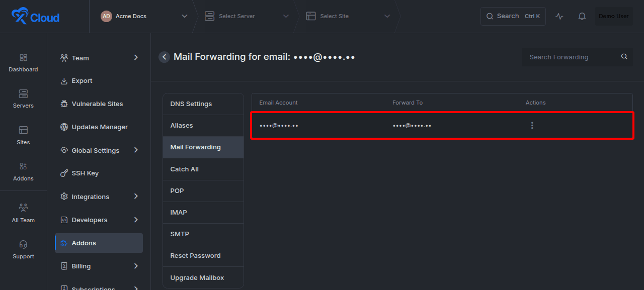Open the SSH Key menu item
644x290 pixels.
[99, 173]
